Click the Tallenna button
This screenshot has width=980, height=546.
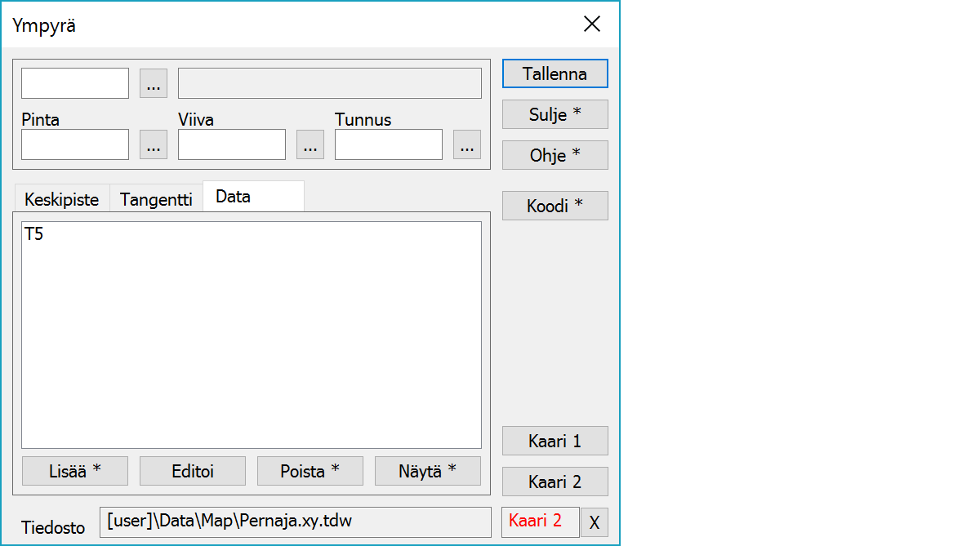555,73
